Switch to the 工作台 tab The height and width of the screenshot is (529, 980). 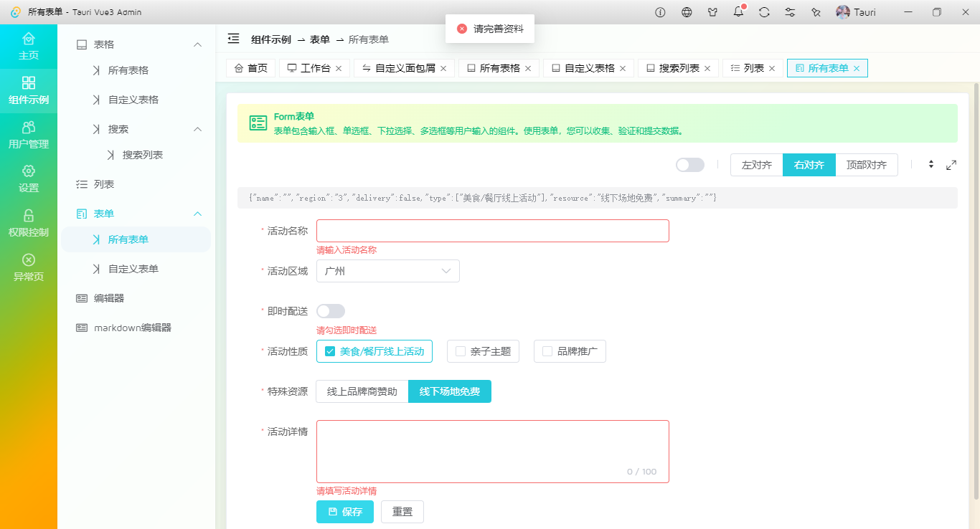click(x=314, y=67)
